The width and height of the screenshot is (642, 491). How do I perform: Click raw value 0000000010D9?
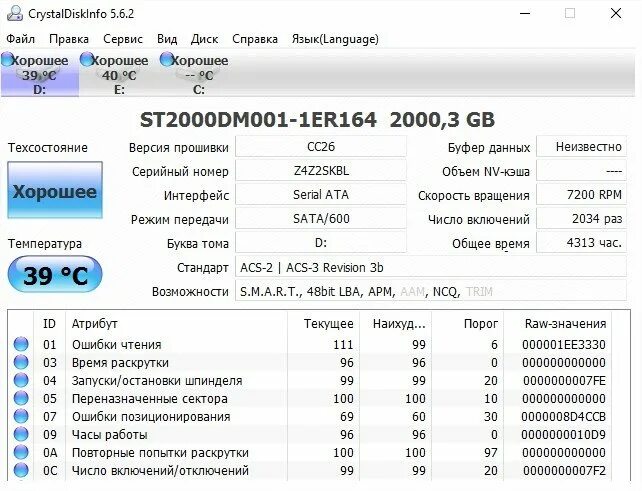[x=564, y=435]
